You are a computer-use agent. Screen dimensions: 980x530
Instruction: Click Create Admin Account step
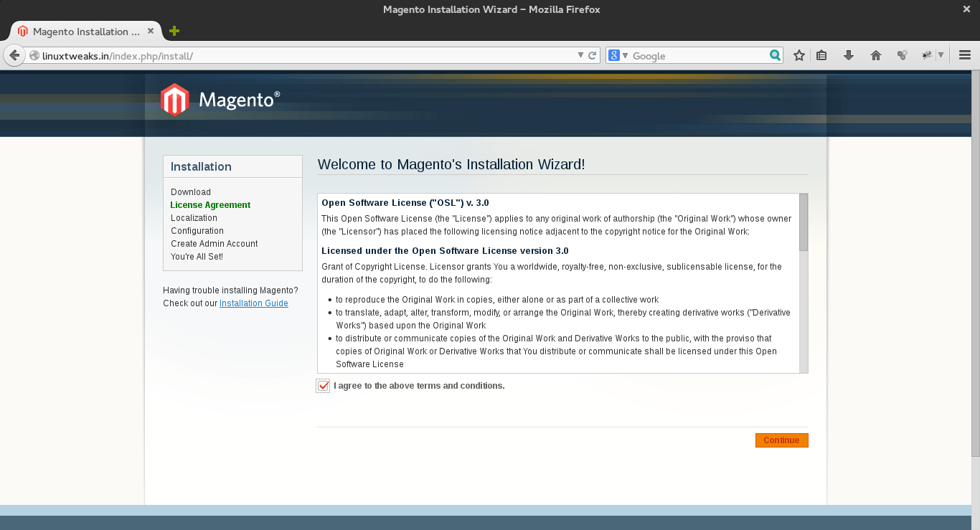215,244
